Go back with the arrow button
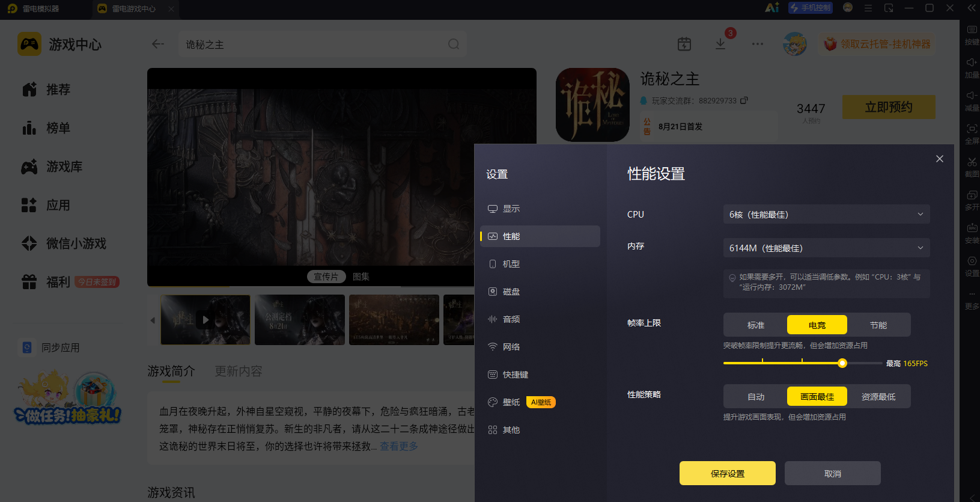980x502 pixels. tap(158, 44)
